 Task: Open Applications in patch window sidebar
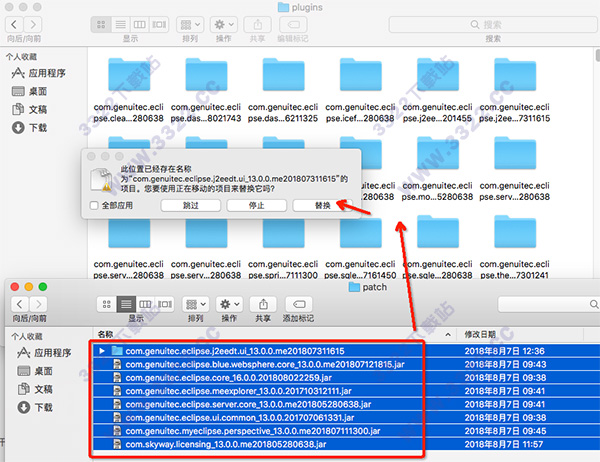click(44, 353)
